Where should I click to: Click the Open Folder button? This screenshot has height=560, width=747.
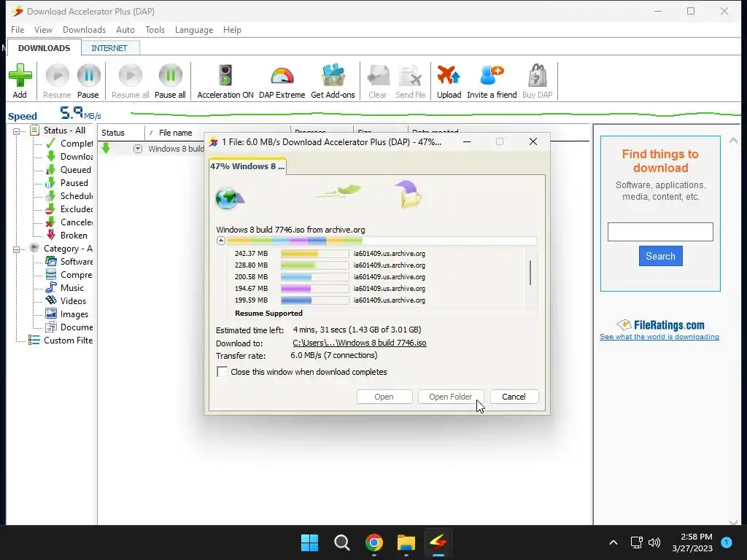click(x=450, y=397)
